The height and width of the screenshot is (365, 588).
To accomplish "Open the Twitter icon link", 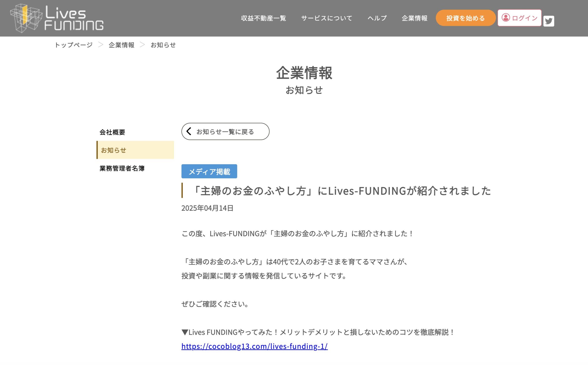I will tap(549, 21).
